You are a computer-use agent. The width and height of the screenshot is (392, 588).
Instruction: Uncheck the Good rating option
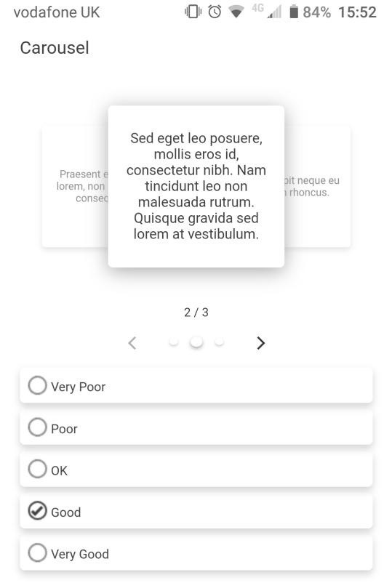coord(196,511)
